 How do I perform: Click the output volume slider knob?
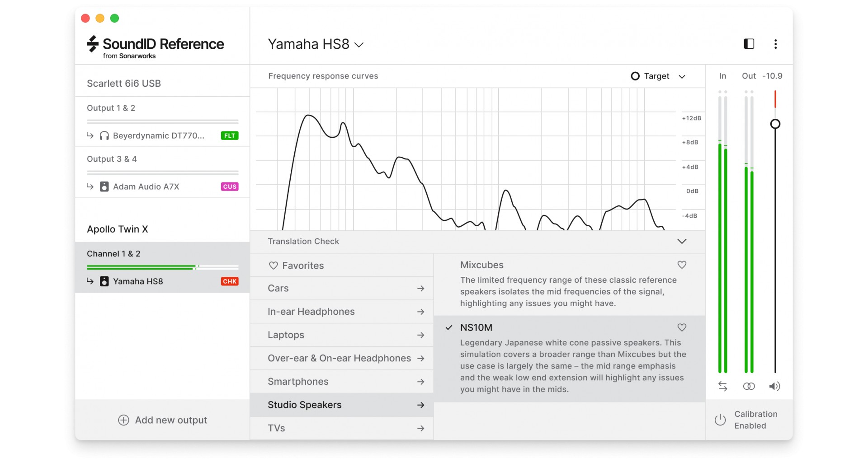click(775, 124)
